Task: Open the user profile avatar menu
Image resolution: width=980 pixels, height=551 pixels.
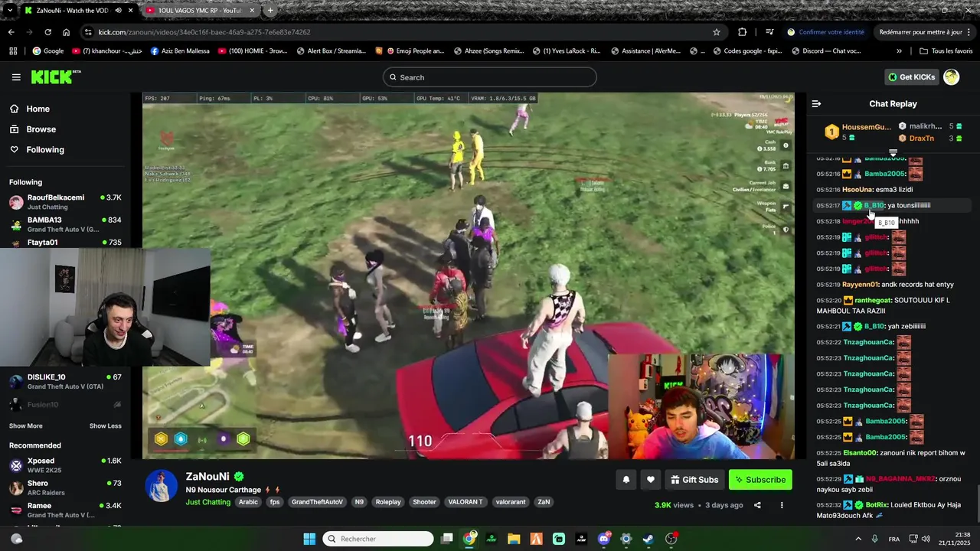Action: click(x=951, y=77)
